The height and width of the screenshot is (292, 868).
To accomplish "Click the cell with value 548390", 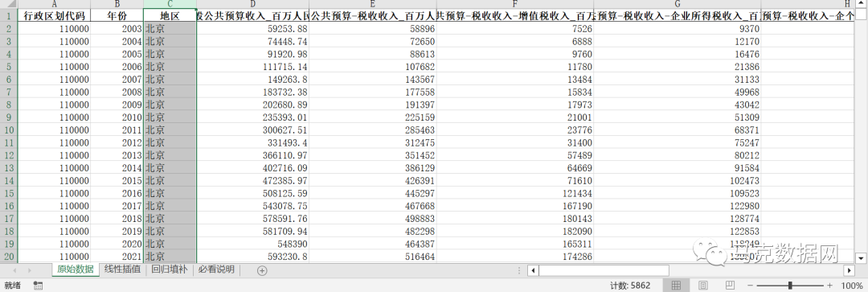I will coord(253,244).
